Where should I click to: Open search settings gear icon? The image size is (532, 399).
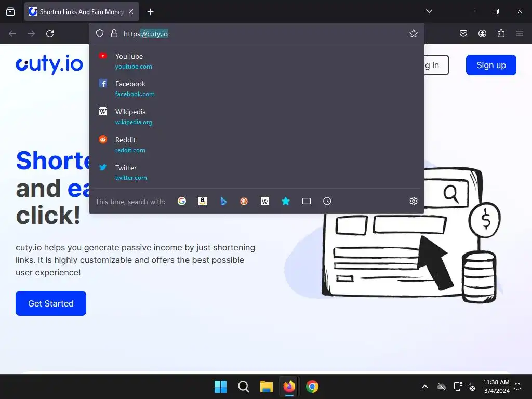[413, 201]
